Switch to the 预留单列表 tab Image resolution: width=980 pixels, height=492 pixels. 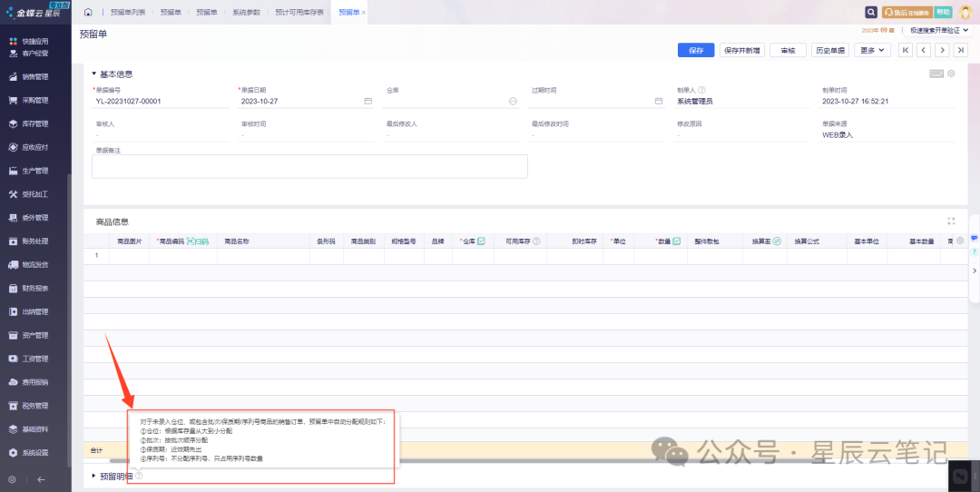click(127, 13)
